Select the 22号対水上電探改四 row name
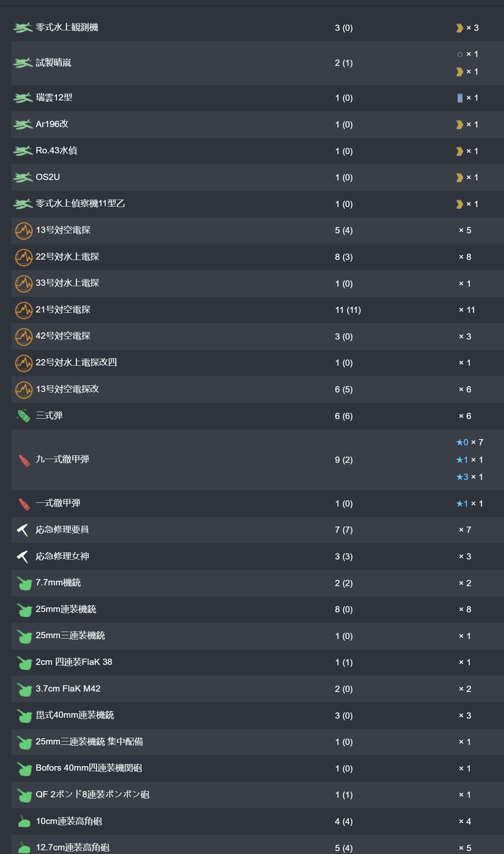 tap(76, 362)
